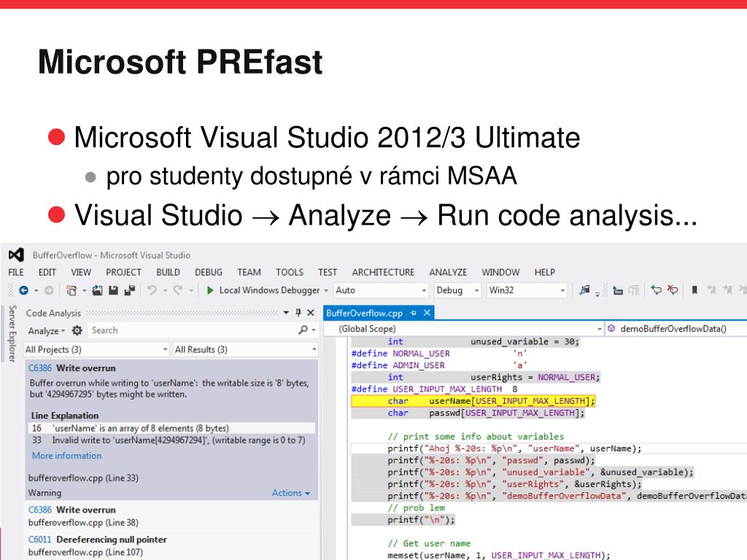Click the Undo arrow icon

click(x=152, y=290)
